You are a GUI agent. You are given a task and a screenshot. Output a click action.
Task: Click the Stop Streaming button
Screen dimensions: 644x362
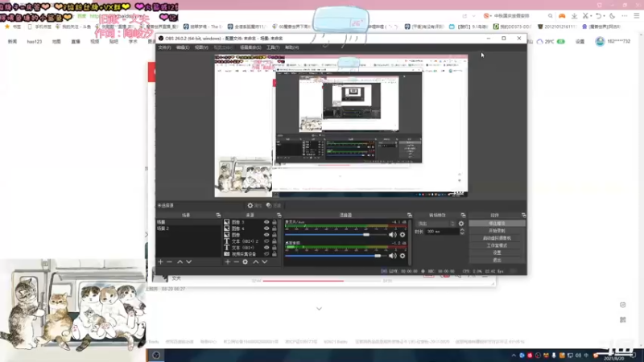[x=497, y=224]
